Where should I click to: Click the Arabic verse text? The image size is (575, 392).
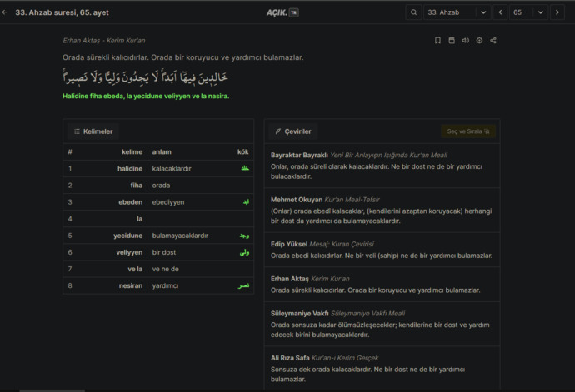pos(145,77)
